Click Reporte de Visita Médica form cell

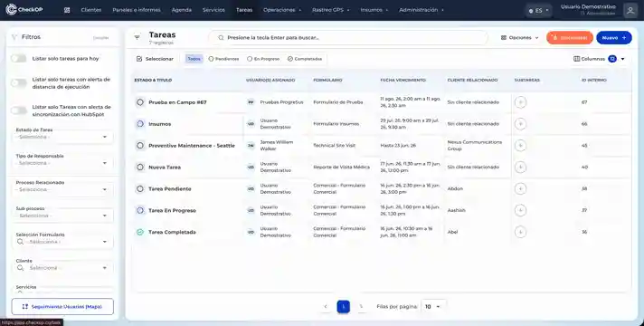click(341, 168)
